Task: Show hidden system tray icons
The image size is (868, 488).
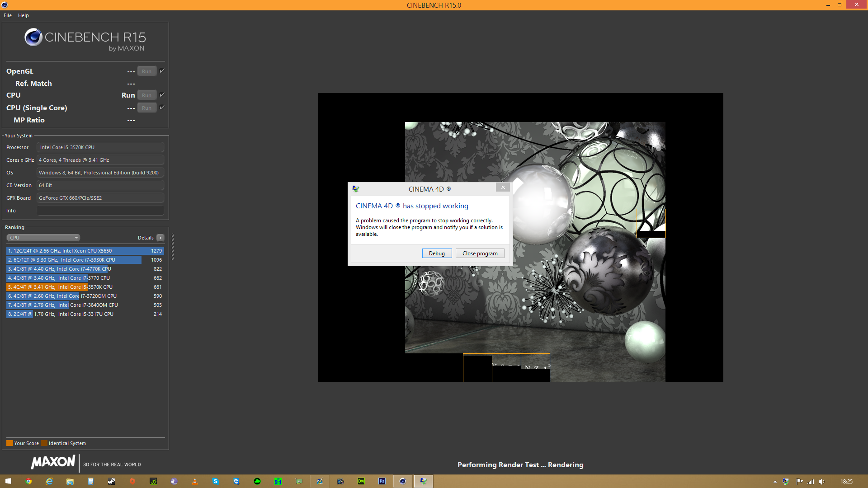Action: tap(775, 482)
